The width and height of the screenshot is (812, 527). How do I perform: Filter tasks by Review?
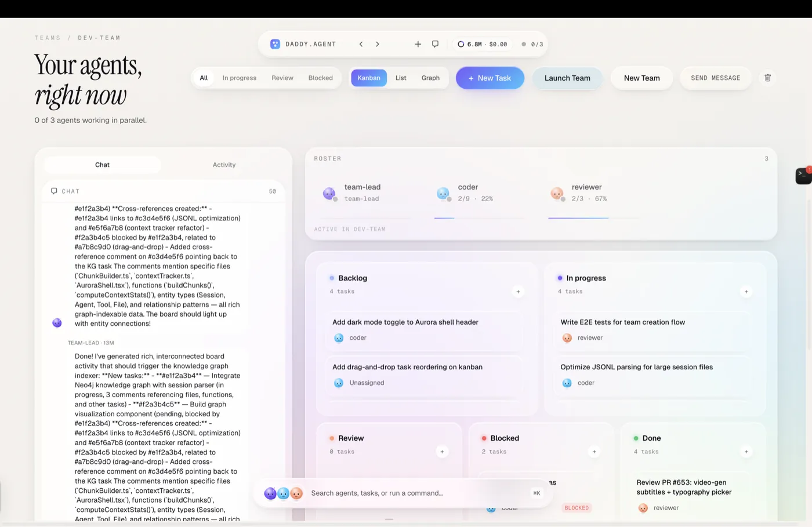pos(282,78)
